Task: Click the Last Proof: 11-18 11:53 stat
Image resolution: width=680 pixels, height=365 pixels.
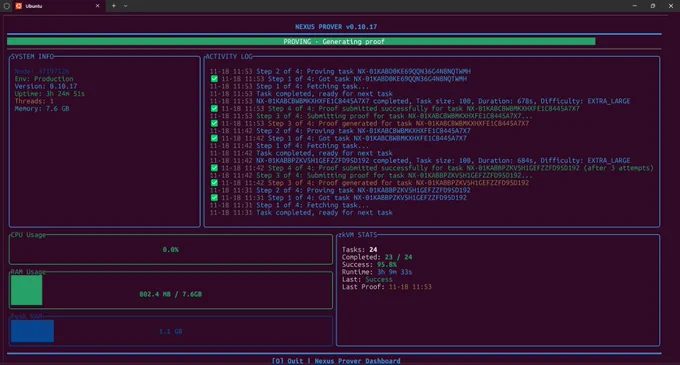Action: [x=386, y=287]
